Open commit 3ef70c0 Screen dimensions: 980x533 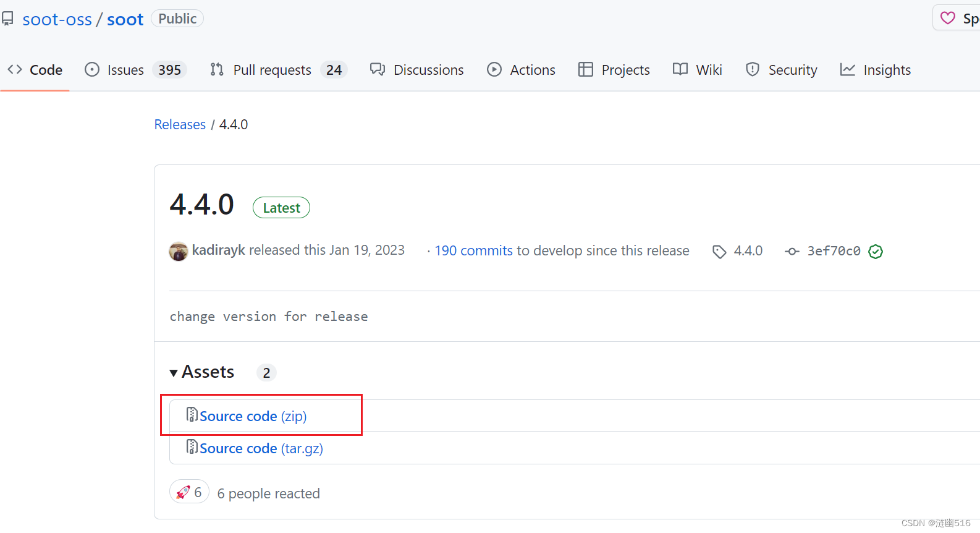pos(834,250)
